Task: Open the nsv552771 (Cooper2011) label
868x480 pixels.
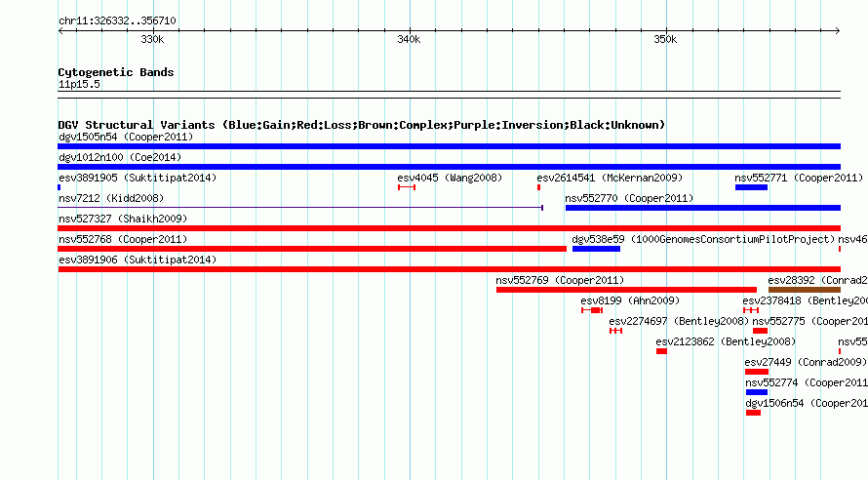Action: pyautogui.click(x=800, y=178)
